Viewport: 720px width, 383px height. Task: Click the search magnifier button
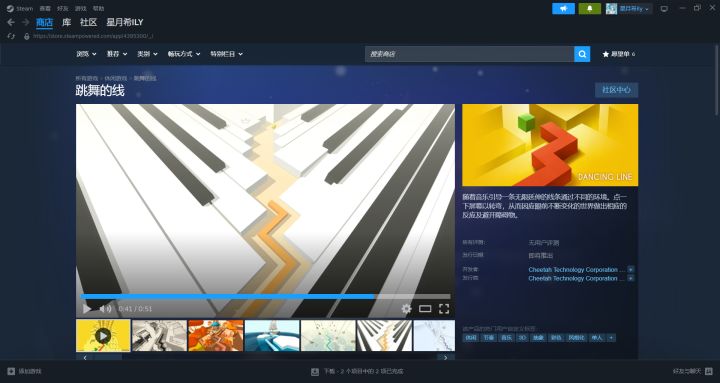[x=582, y=54]
